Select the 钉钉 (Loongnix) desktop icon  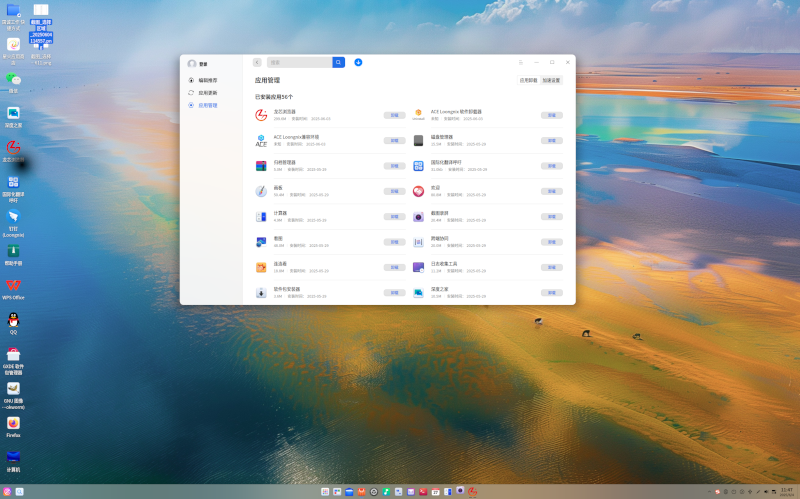[13, 223]
